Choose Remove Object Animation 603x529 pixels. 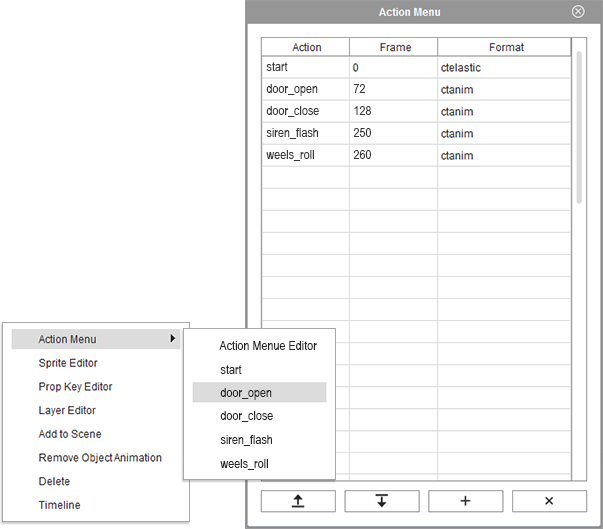100,458
